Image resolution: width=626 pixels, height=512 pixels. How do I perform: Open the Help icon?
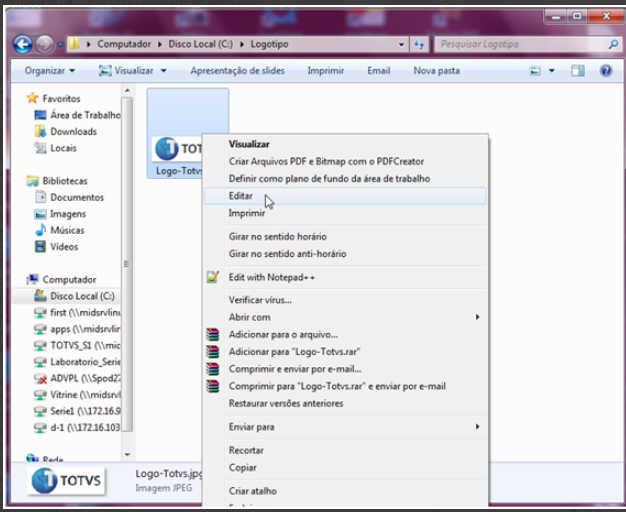pyautogui.click(x=606, y=71)
